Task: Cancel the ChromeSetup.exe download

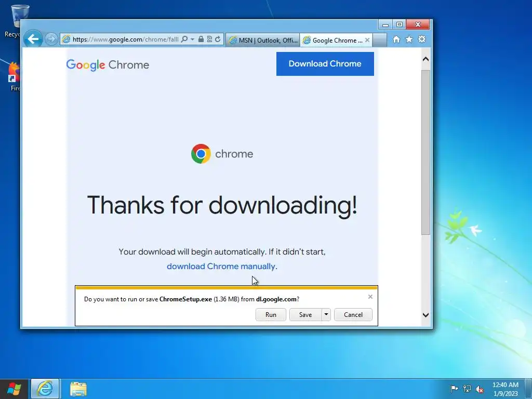Action: coord(353,314)
